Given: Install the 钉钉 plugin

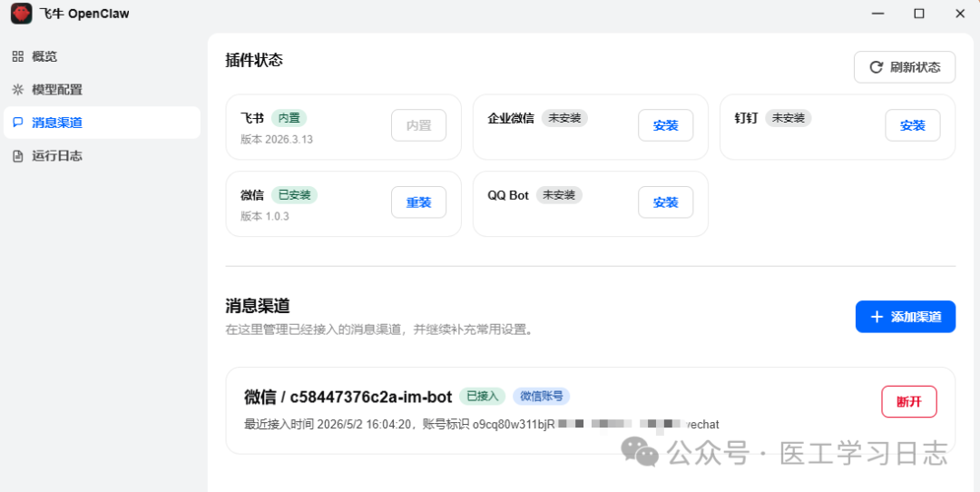Looking at the screenshot, I should (913, 125).
